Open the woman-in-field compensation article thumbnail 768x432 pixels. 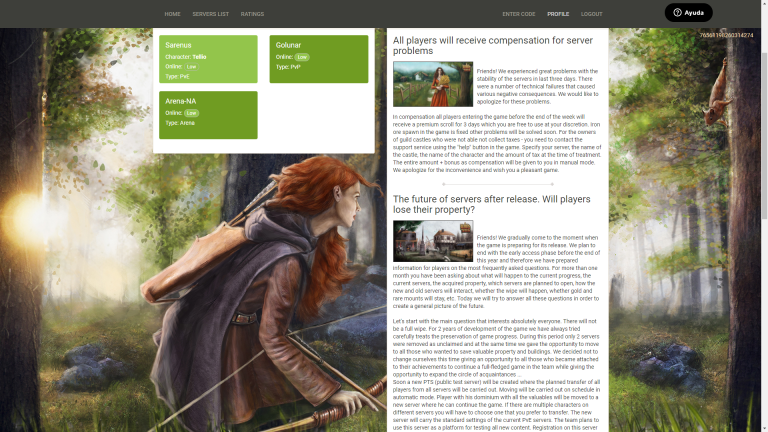coord(432,84)
